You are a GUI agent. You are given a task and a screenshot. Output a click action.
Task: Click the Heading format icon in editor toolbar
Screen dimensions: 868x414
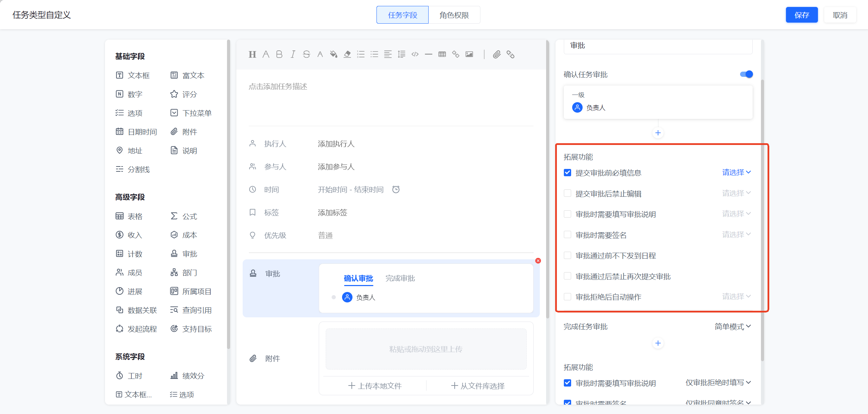(252, 54)
